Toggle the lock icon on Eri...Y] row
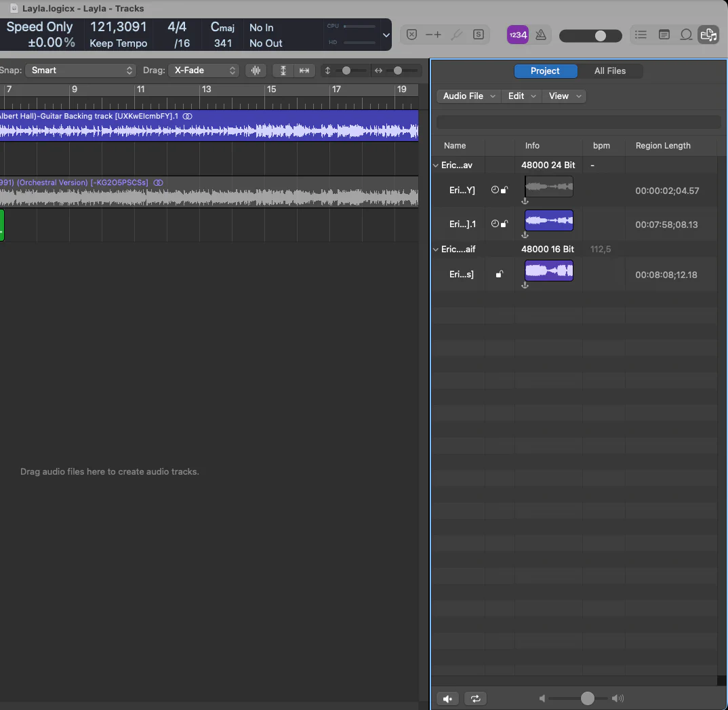This screenshot has width=728, height=710. 504,189
